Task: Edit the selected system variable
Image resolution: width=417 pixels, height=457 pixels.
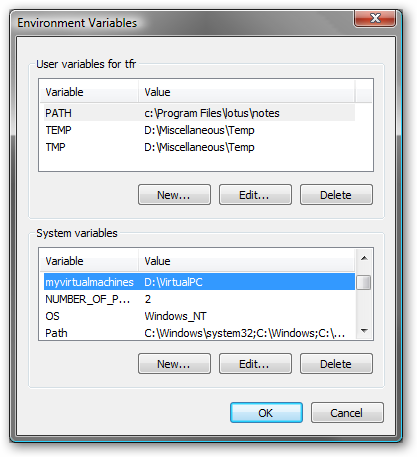Action: [255, 364]
